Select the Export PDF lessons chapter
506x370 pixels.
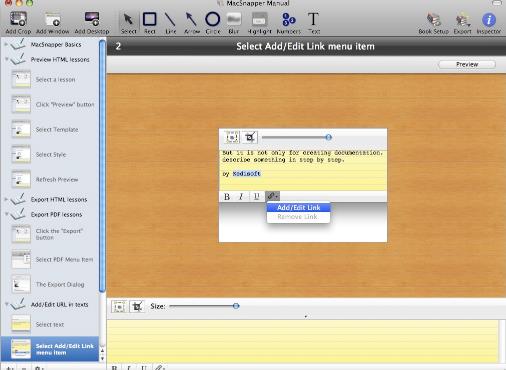(56, 214)
